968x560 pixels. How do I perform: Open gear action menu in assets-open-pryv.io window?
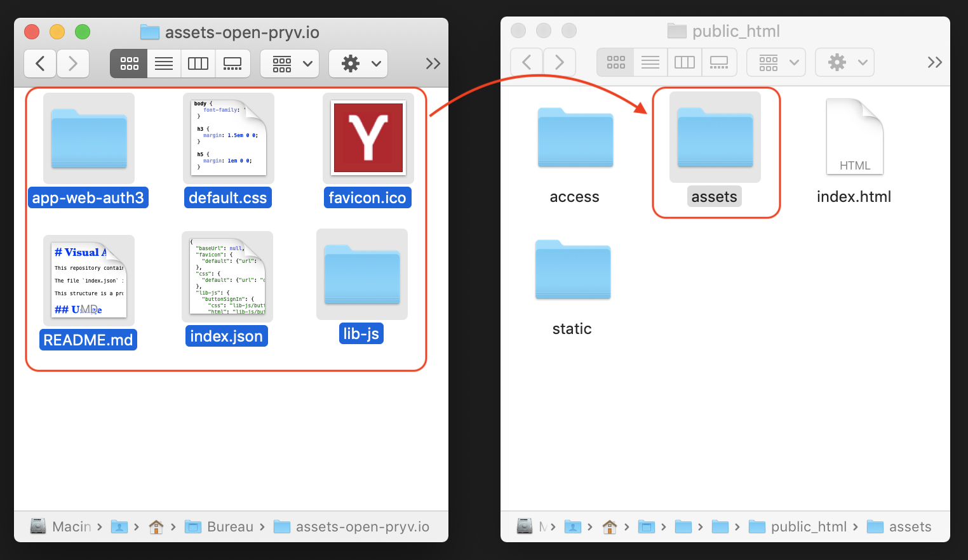click(x=359, y=63)
